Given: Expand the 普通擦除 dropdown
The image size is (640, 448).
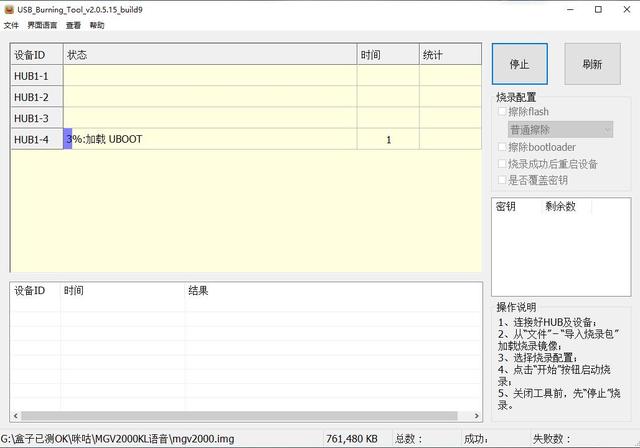Looking at the screenshot, I should point(560,130).
